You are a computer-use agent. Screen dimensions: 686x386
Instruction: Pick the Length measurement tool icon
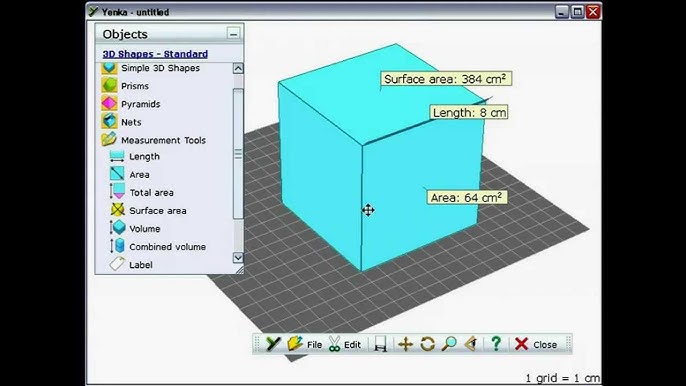117,156
